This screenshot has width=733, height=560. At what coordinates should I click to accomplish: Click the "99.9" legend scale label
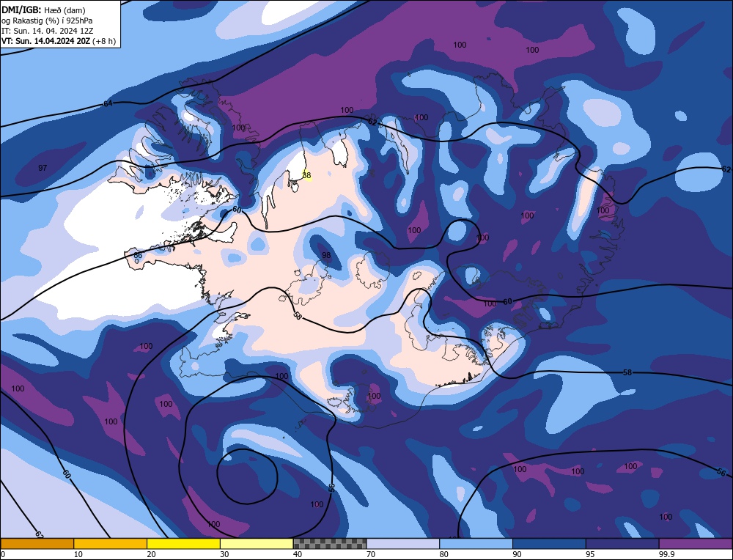tap(666, 554)
